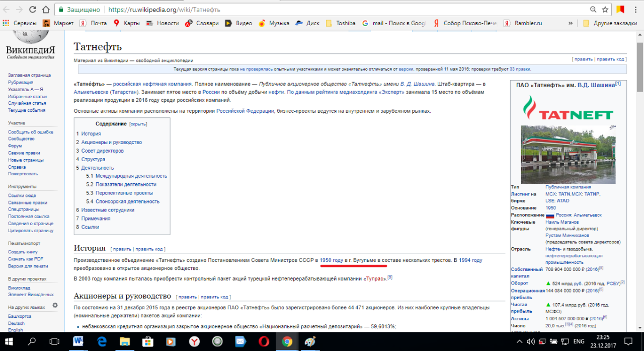Open Цитировать страницу in the sidebar
This screenshot has width=644, height=351.
pyautogui.click(x=31, y=231)
